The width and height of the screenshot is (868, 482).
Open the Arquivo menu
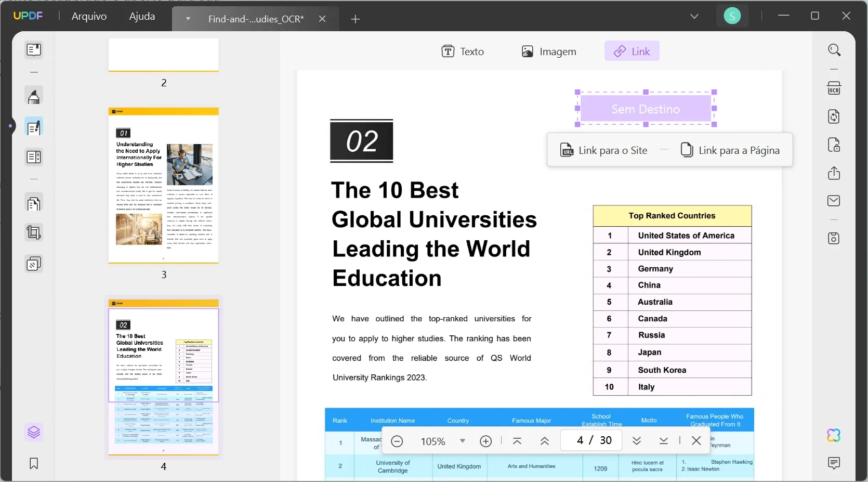[89, 16]
